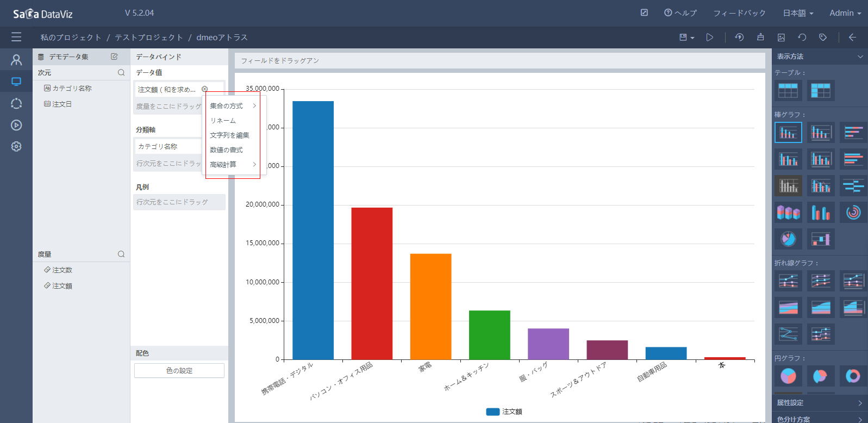Toggle fullscreen with the expand icon
Image resolution: width=868 pixels, height=423 pixels.
click(x=644, y=13)
